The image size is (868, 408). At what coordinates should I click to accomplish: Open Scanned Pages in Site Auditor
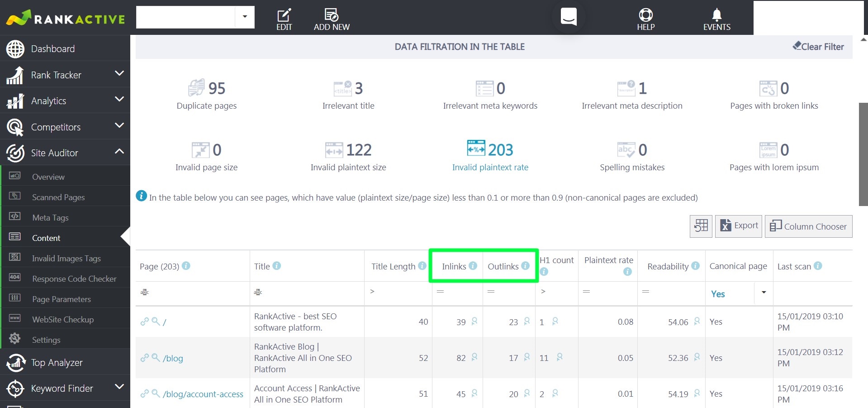[65, 197]
